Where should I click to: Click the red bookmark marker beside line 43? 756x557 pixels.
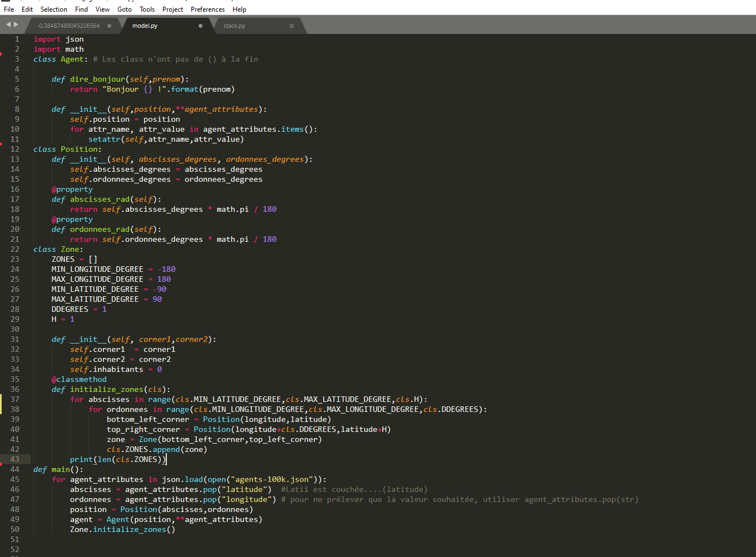[x=2, y=461]
